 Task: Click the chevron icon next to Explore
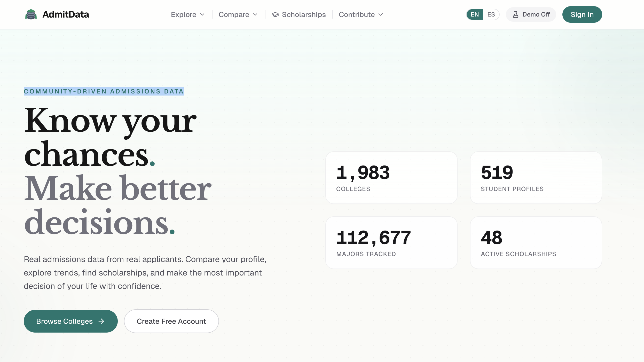(202, 14)
